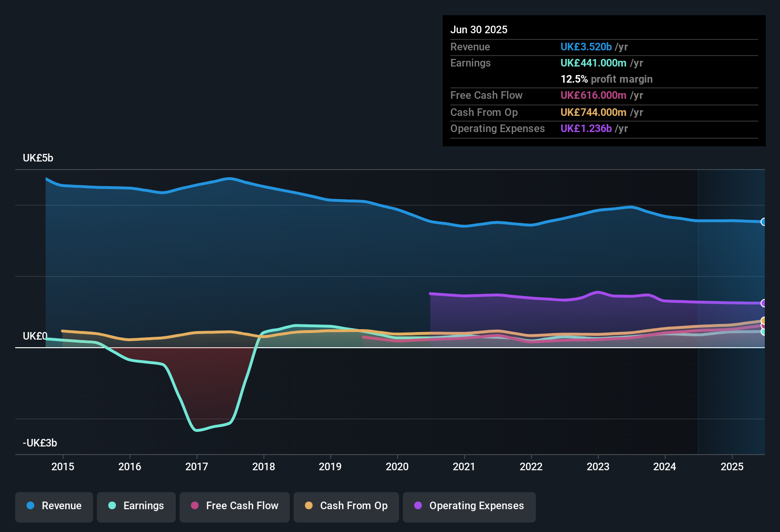Click the pink Free Cash Flow legend dot
The image size is (780, 532).
(194, 506)
